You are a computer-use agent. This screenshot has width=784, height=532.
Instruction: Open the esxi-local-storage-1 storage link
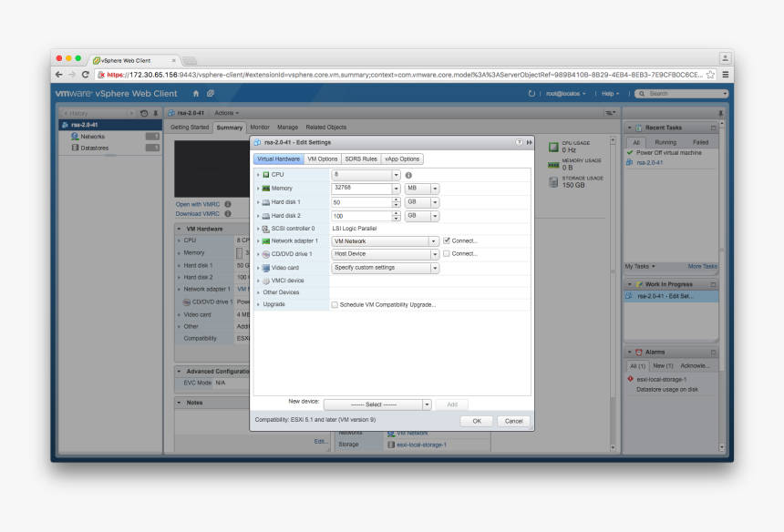tap(421, 445)
